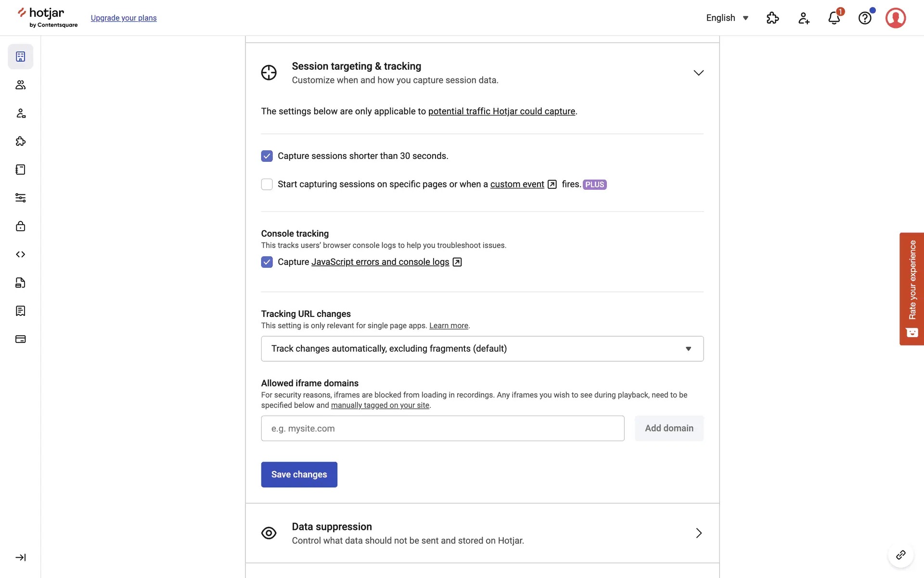Open tracking code icon in sidebar
The image size is (924, 578).
click(x=20, y=254)
